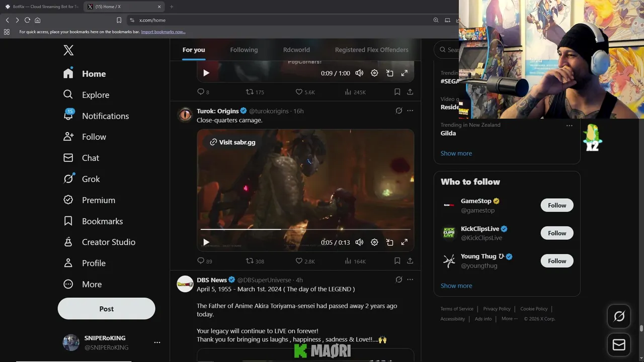The width and height of the screenshot is (644, 362).
Task: Click Grok icon on DBS News post
Action: coord(399,280)
